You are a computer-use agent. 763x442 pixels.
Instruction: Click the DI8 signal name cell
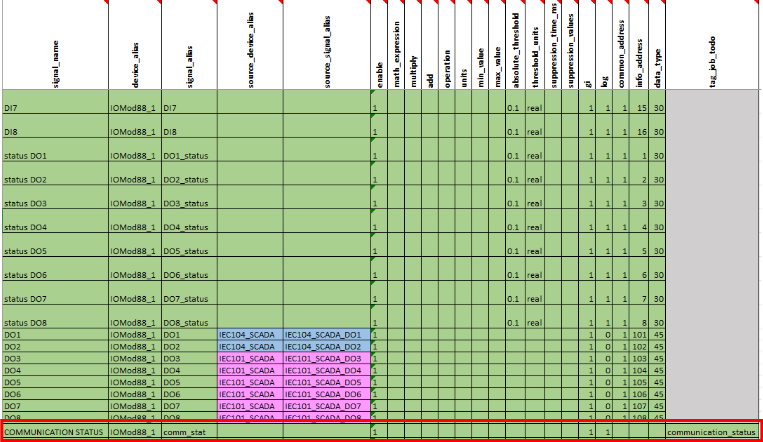(55, 126)
